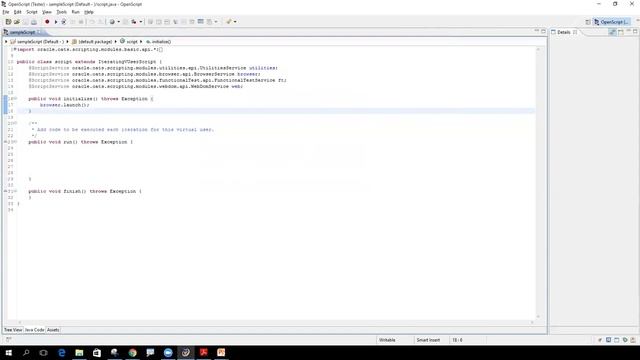Open the Edit menu
Screen dimensions: 640x360
click(18, 12)
